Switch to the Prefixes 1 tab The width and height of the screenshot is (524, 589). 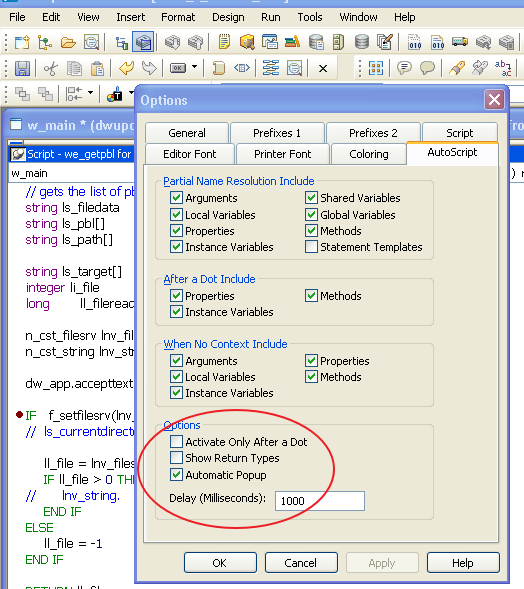click(x=277, y=133)
